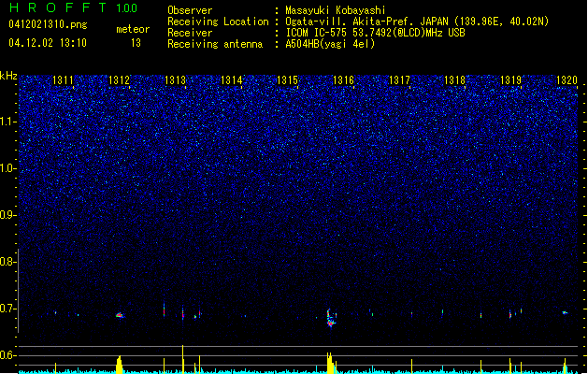Click the 1319 time marker
Image resolution: width=588 pixels, height=374 pixels.
pyautogui.click(x=510, y=80)
